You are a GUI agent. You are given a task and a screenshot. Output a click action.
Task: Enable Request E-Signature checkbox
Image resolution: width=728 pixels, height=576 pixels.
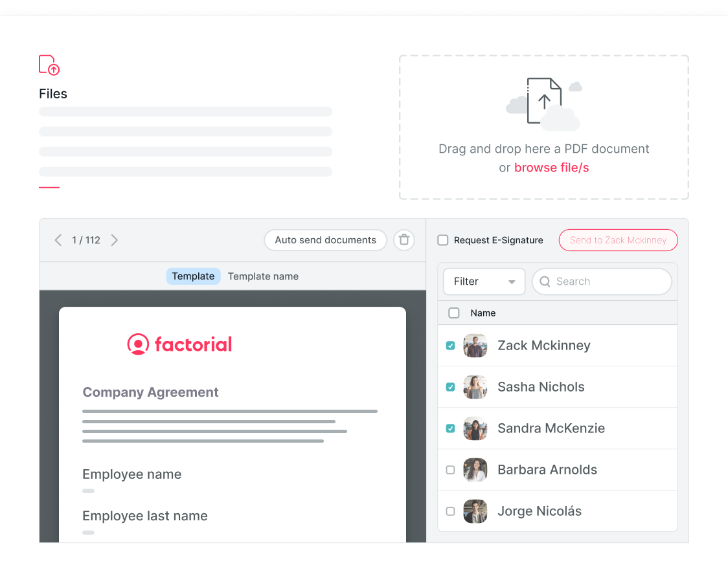(443, 240)
